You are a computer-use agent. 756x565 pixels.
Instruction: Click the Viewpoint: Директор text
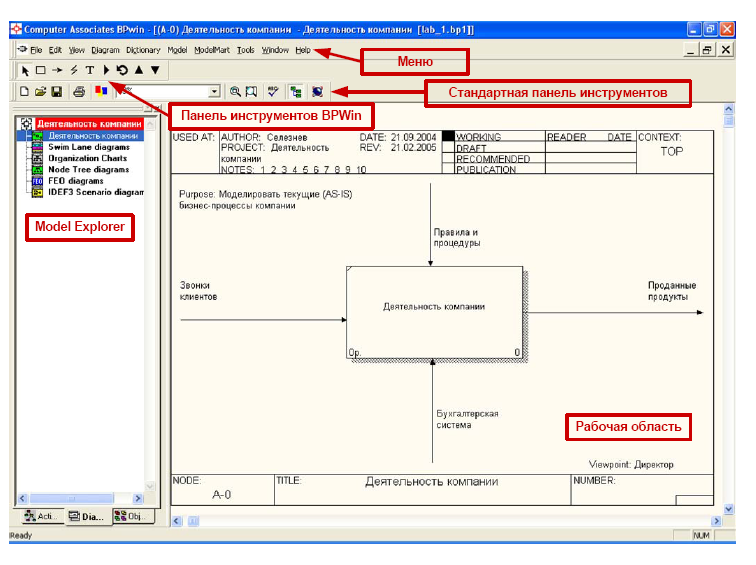[631, 464]
